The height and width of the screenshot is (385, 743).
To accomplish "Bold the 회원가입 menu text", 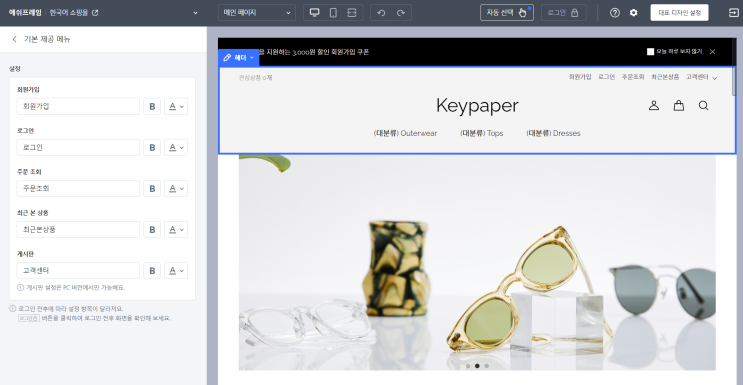I will point(152,106).
